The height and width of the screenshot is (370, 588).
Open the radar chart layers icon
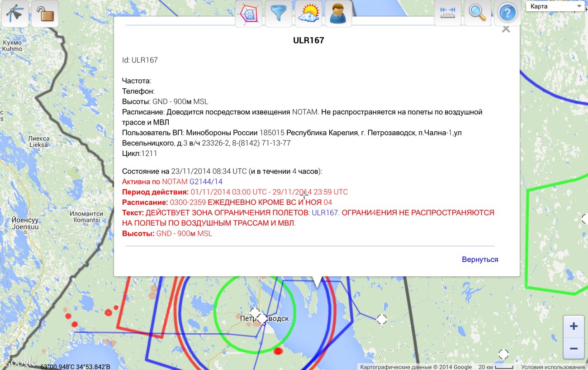(x=249, y=14)
